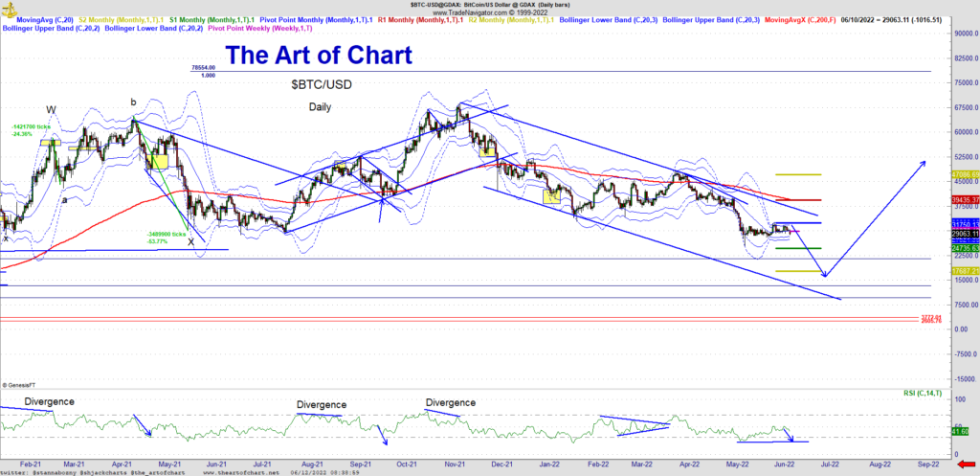Viewport: 980px width, 476px height.
Task: Select the 'W' pattern label on chart
Action: [x=51, y=108]
